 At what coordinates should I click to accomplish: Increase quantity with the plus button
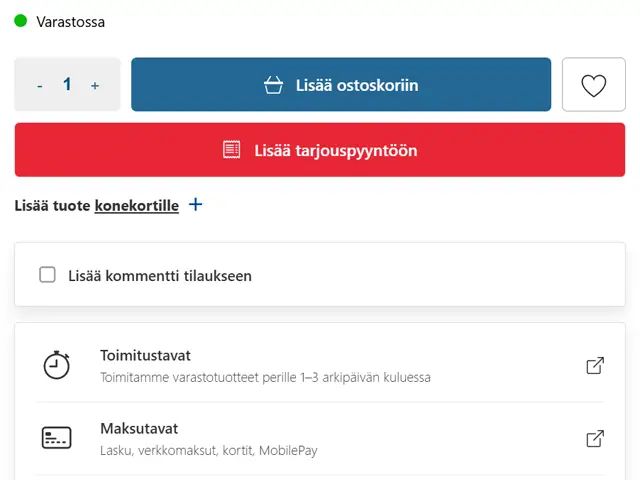point(95,85)
